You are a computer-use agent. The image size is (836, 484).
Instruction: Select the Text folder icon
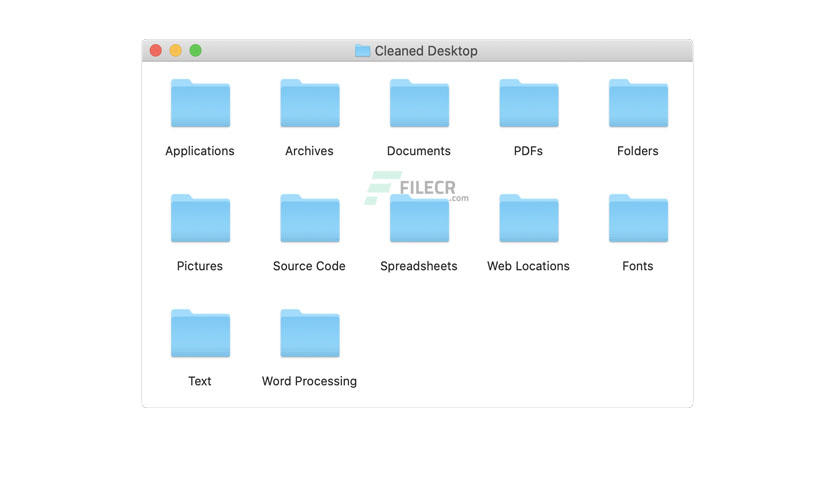pos(200,334)
